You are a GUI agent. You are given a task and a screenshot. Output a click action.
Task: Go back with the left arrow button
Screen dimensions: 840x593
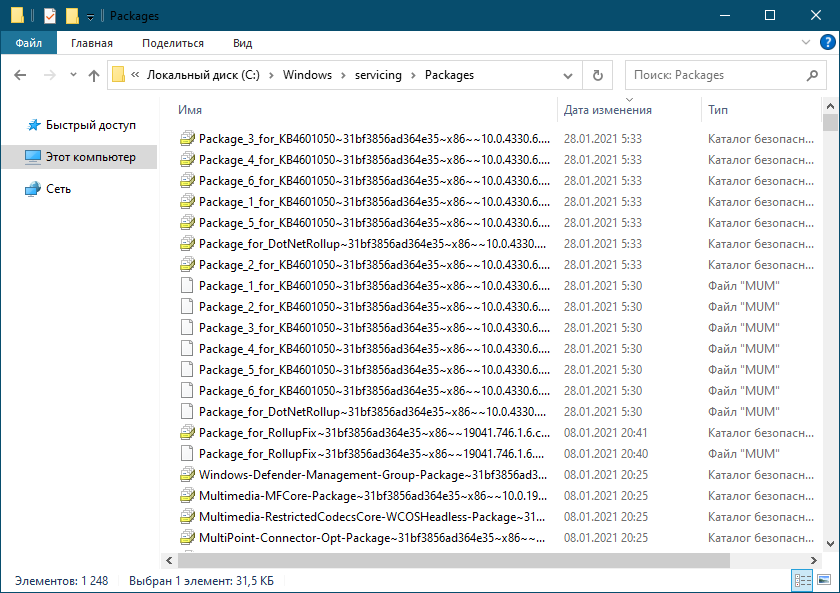[20, 75]
